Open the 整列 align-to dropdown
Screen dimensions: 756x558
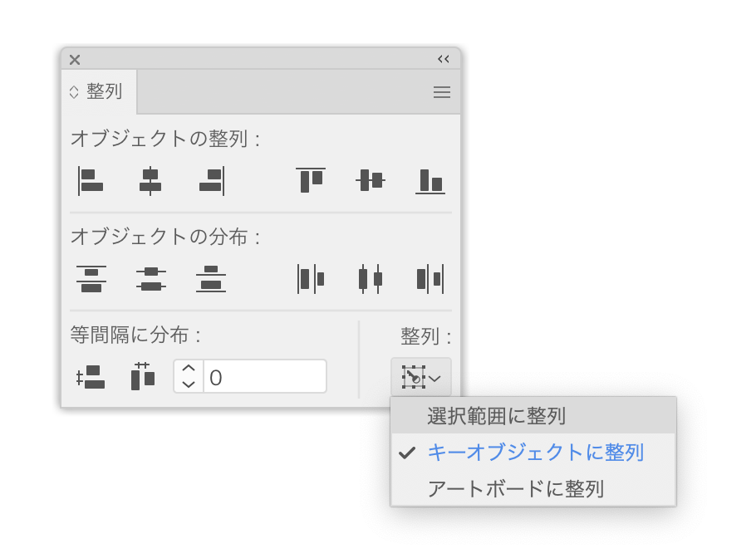pyautogui.click(x=420, y=377)
